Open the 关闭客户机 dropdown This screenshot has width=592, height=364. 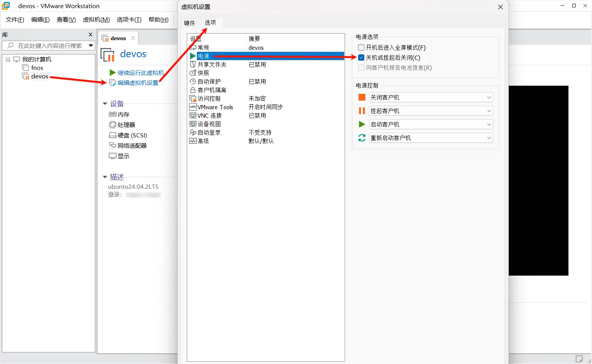(431, 97)
